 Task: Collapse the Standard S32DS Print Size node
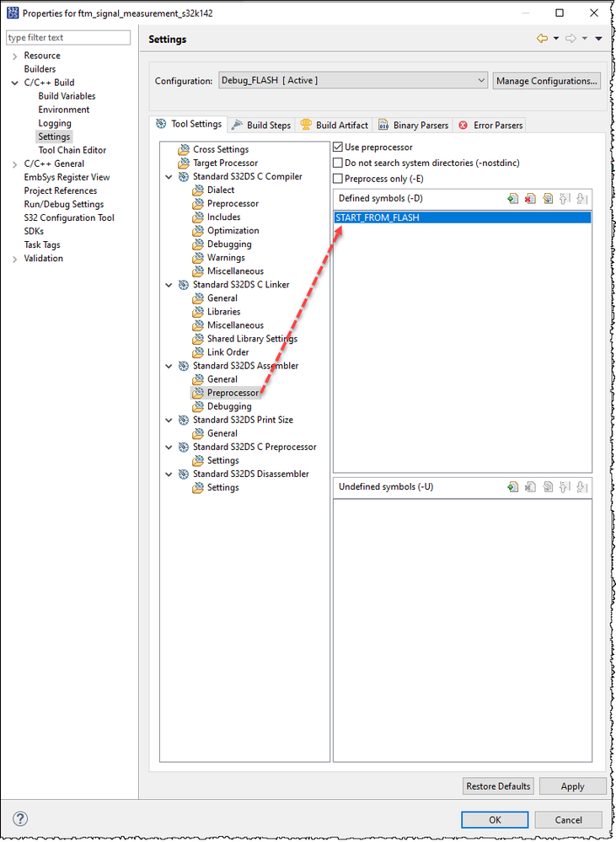(169, 420)
